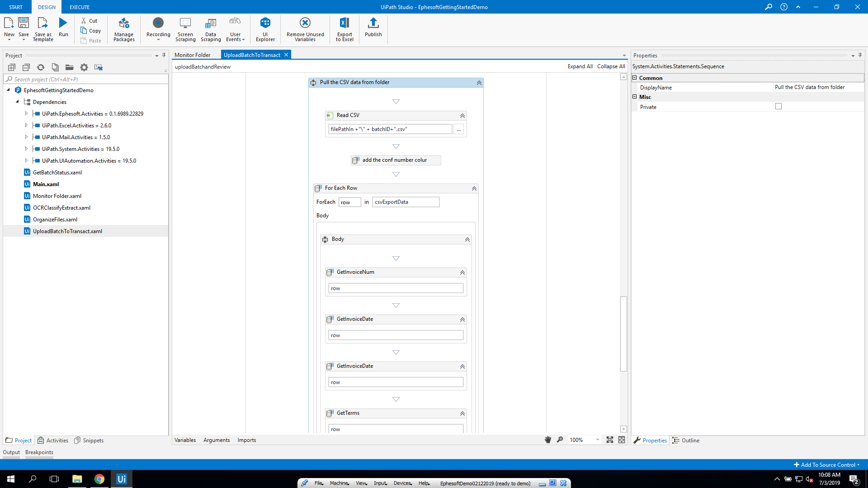Open File Explorer from taskbar

pyautogui.click(x=77, y=479)
